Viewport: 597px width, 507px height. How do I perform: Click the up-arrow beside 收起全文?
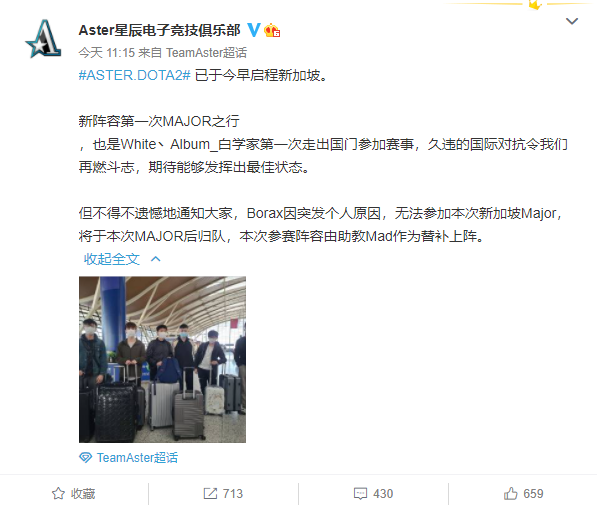pyautogui.click(x=156, y=259)
